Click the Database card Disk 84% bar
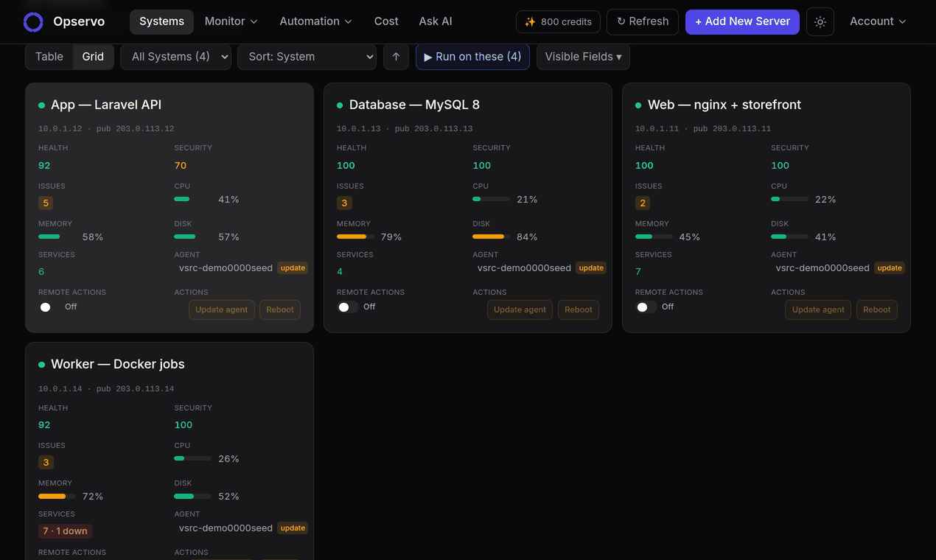 click(491, 237)
